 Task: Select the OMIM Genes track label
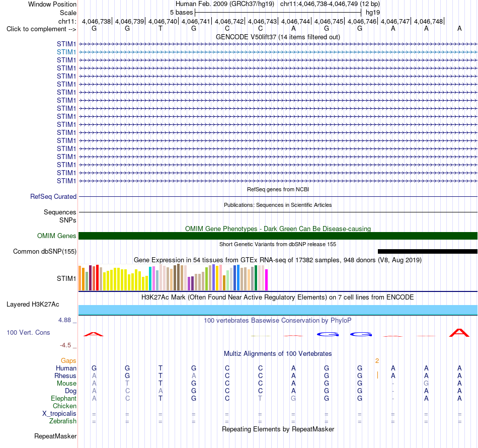[x=57, y=236]
